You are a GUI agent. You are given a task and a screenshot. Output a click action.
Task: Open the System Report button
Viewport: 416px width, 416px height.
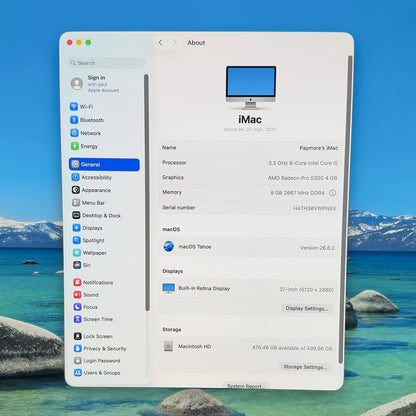tap(244, 386)
